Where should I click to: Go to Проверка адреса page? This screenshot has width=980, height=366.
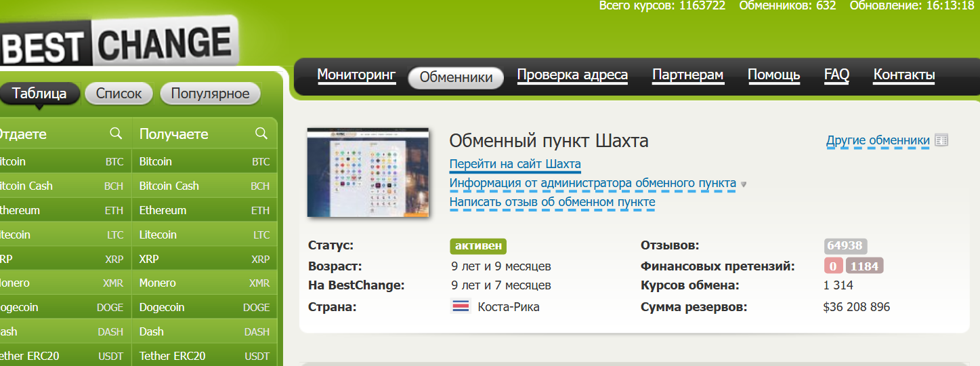click(x=572, y=75)
